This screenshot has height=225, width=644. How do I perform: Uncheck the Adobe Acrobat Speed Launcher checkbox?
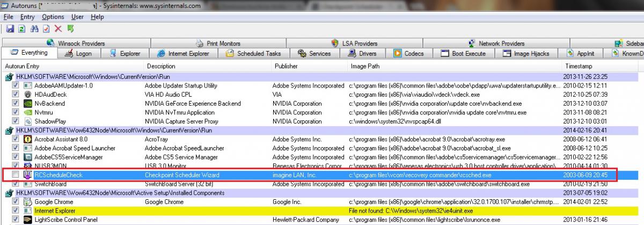pos(16,148)
